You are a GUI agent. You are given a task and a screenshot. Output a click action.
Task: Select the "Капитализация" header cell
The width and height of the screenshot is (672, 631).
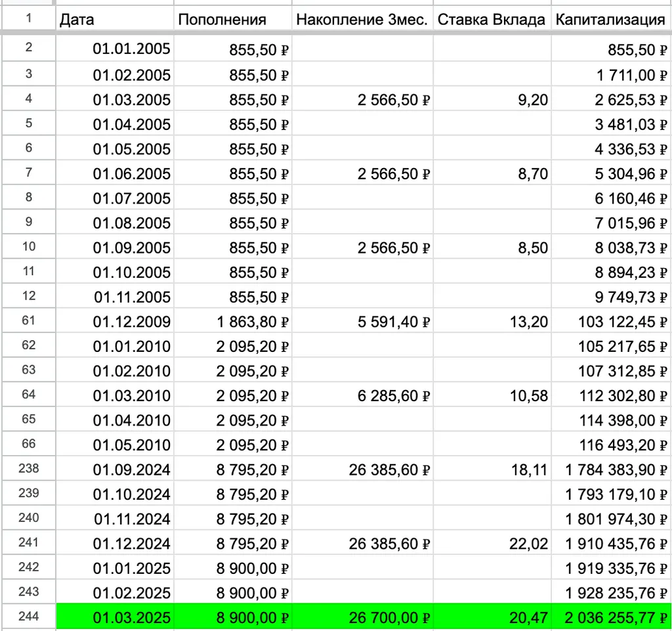coord(610,20)
